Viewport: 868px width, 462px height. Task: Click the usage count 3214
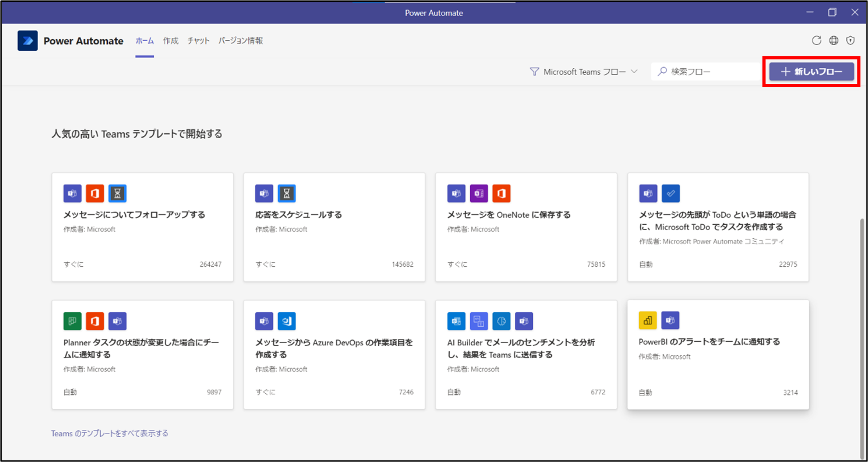(790, 392)
